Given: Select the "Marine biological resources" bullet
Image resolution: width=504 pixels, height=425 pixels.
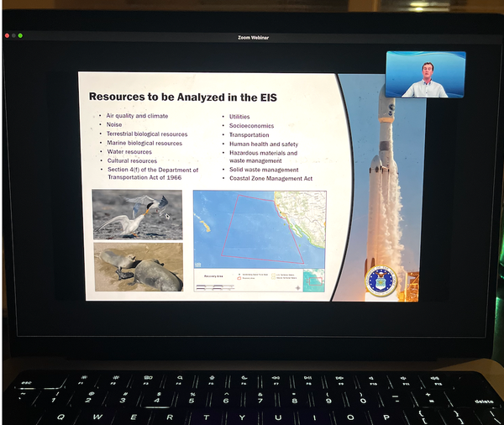Looking at the screenshot, I should tap(144, 143).
